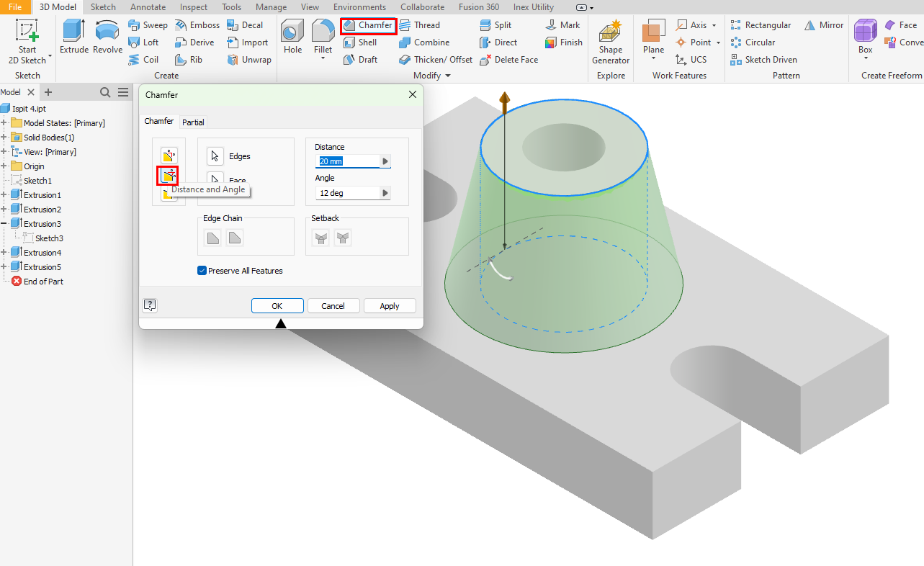
Task: Select the Revolve tool
Action: coord(107,37)
